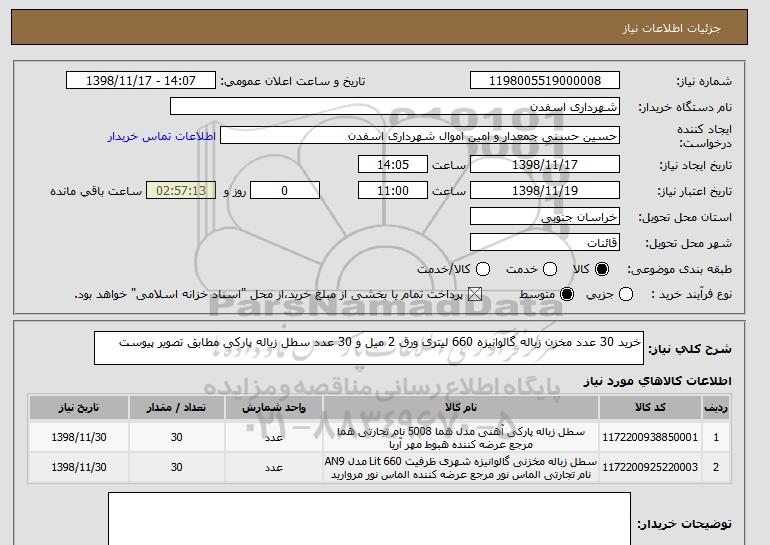Click the creation time field 14:05
The image size is (770, 545).
pos(393,164)
